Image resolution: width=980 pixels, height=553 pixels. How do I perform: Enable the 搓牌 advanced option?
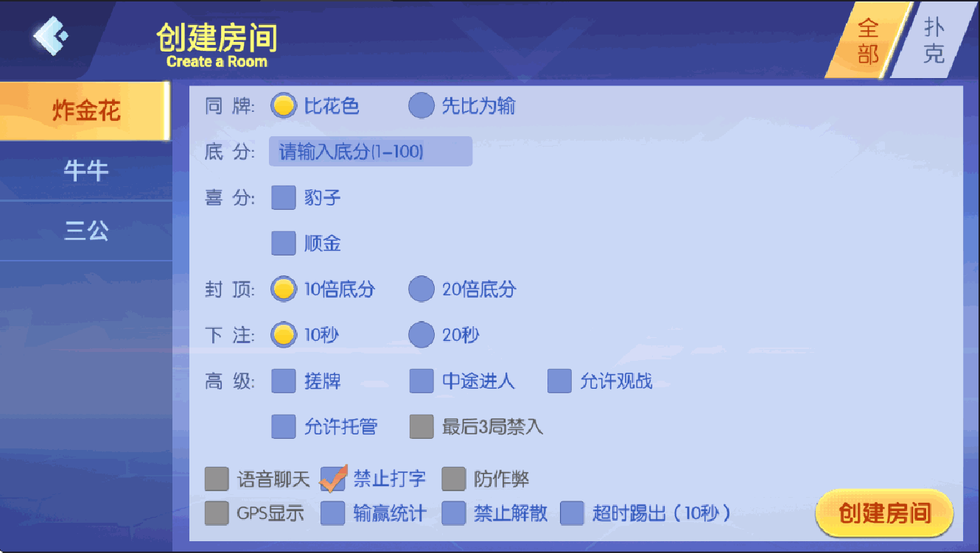pos(283,381)
